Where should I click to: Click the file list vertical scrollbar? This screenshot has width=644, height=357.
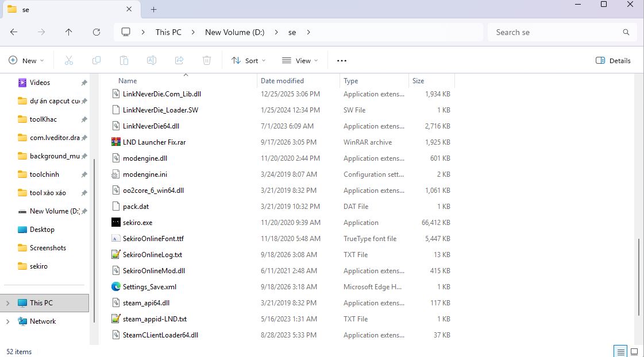coord(639,277)
